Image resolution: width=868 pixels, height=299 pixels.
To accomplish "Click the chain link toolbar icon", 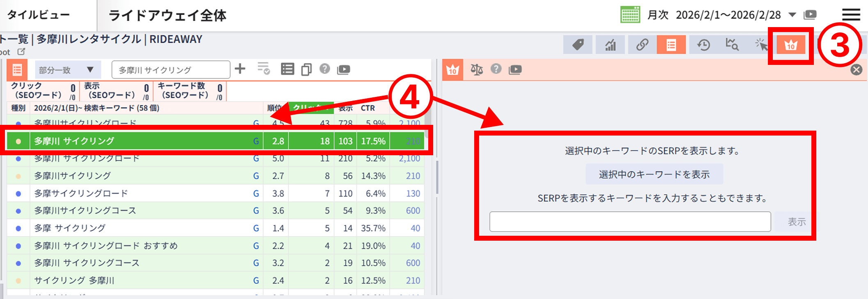I will point(642,45).
